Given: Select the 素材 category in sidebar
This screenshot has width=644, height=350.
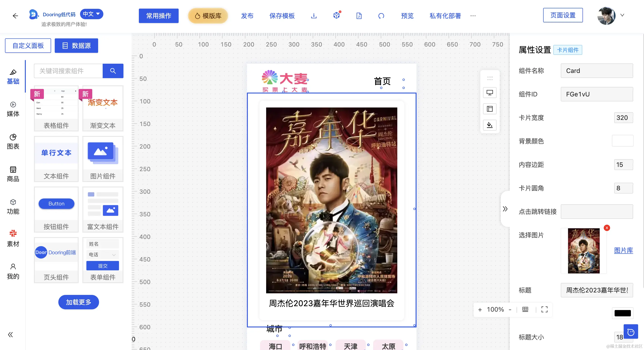Looking at the screenshot, I should 13,239.
